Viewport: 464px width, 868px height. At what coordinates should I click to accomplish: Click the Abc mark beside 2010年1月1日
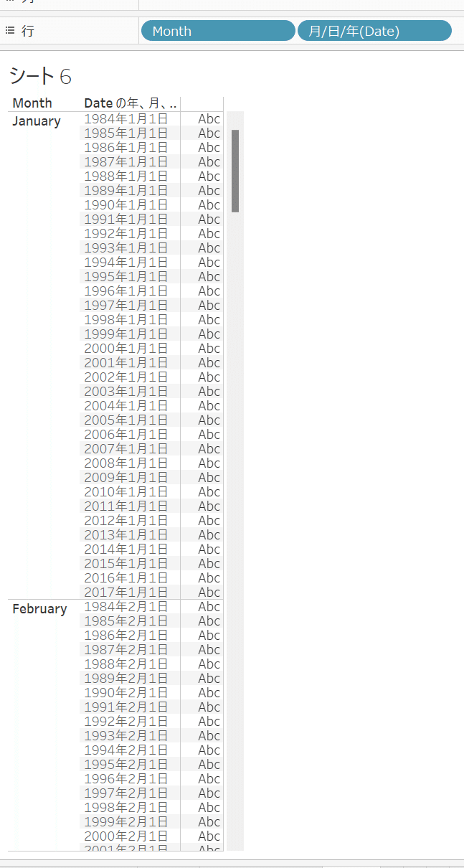point(209,491)
